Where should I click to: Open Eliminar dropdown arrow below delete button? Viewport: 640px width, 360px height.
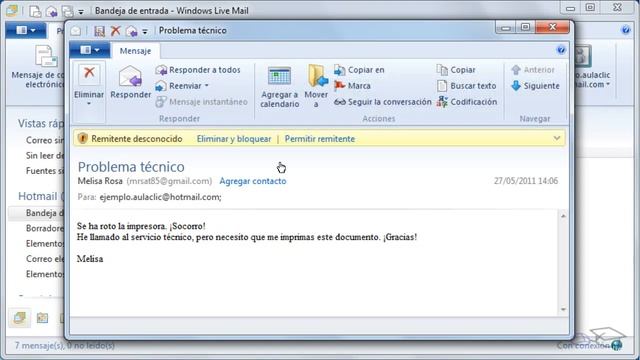[89, 104]
